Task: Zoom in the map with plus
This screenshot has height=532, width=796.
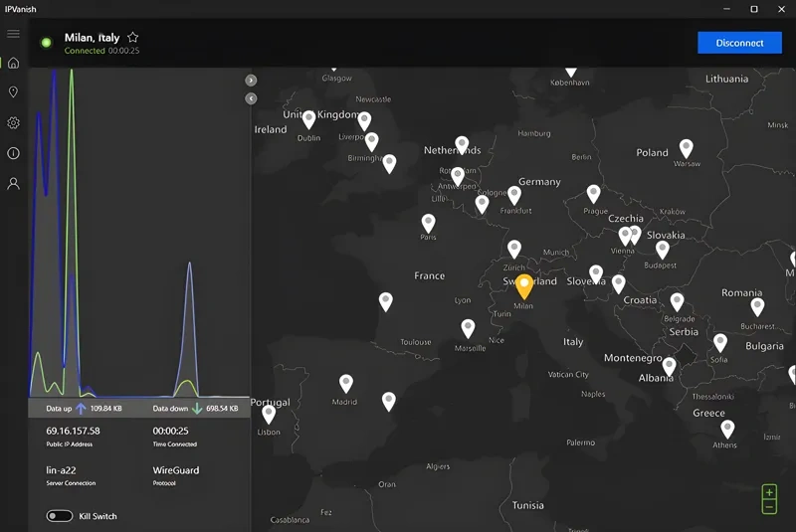Action: pos(769,492)
